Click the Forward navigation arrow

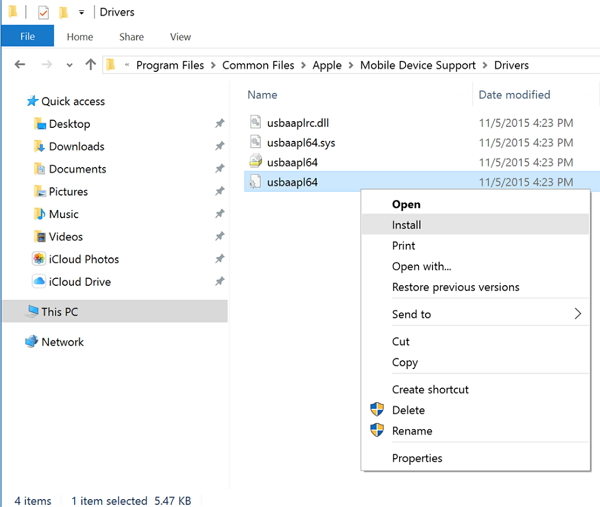click(47, 64)
